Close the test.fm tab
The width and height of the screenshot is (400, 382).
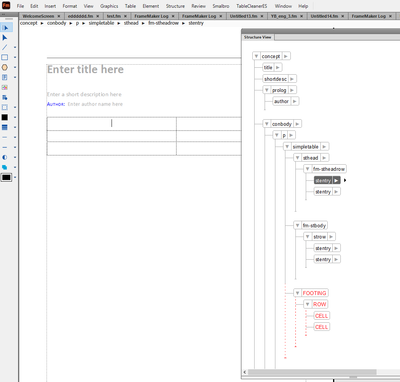[x=125, y=16]
